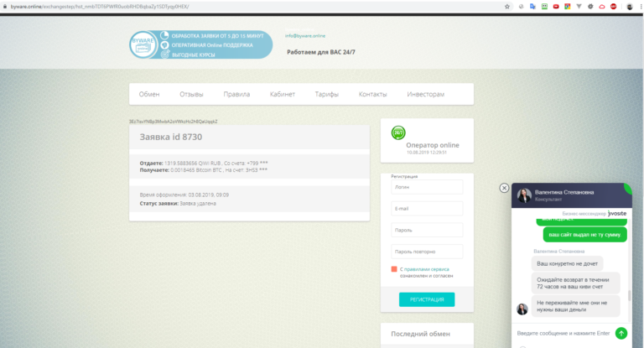644x348 pixels.
Task: Open the Тарифы menu item
Action: 326,94
